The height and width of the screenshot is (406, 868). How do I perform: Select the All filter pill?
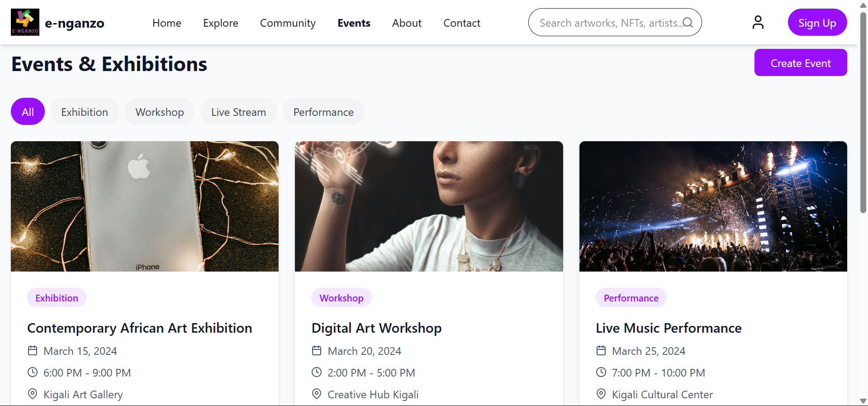click(x=28, y=111)
